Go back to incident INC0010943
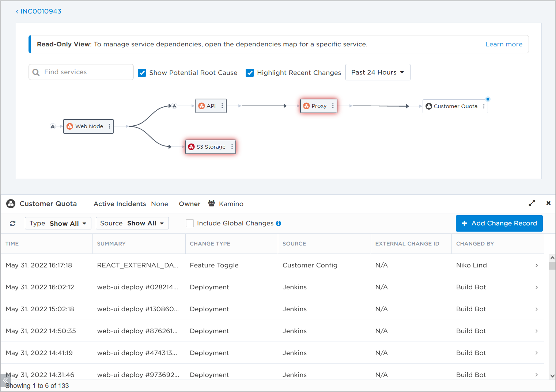 [x=38, y=11]
